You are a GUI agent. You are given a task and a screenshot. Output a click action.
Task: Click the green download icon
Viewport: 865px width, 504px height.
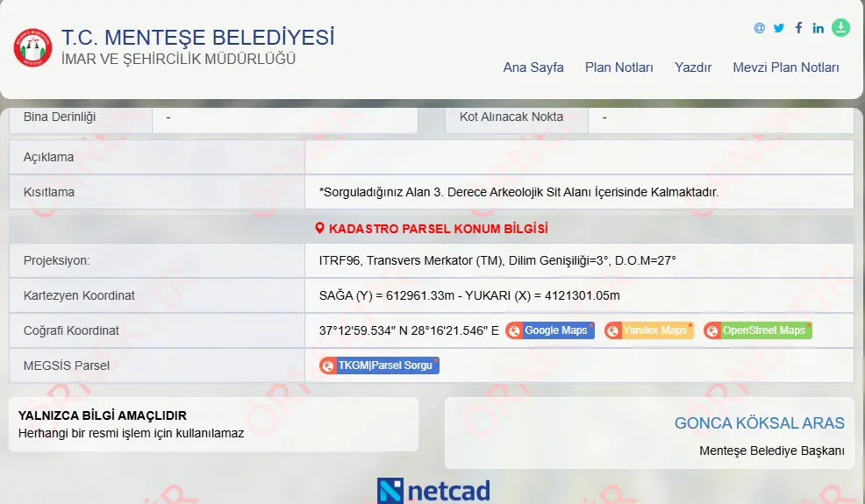click(x=840, y=27)
